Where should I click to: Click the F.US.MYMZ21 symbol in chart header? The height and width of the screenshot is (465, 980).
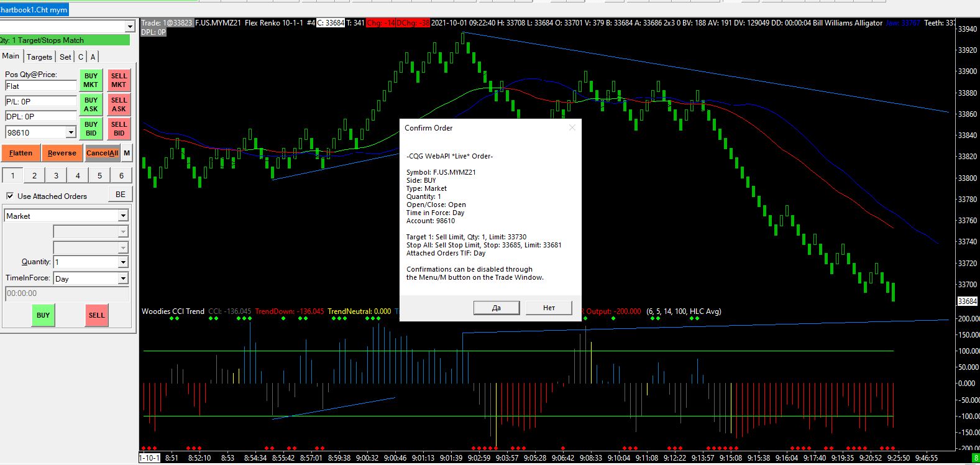[x=218, y=23]
